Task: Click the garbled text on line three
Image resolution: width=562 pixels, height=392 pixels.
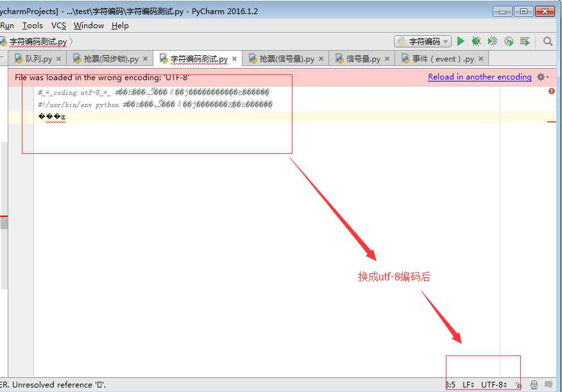Action: coord(51,117)
